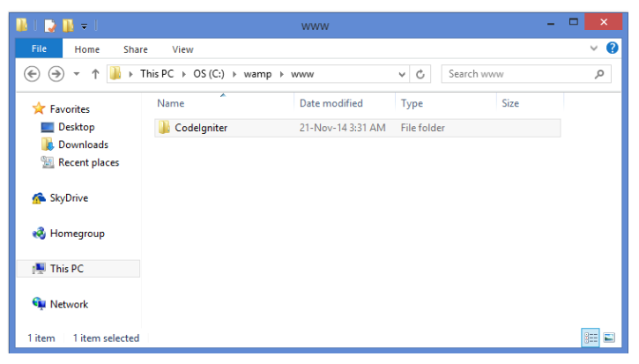Open SkyDrive in navigation pane
639x364 pixels.
click(69, 198)
